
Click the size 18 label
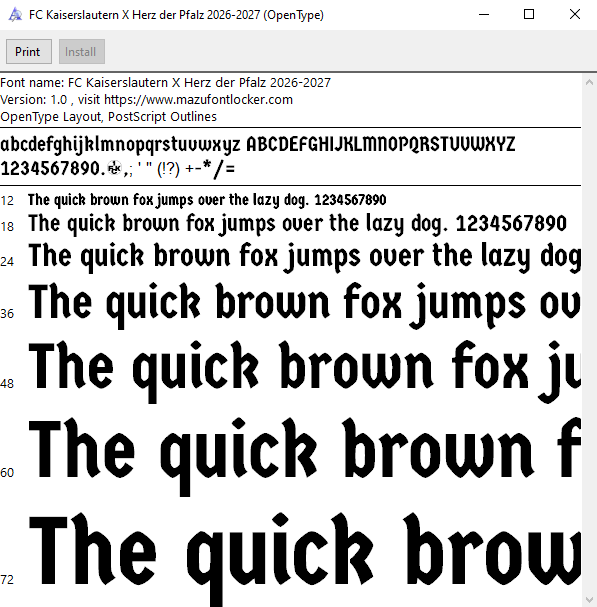(7, 226)
